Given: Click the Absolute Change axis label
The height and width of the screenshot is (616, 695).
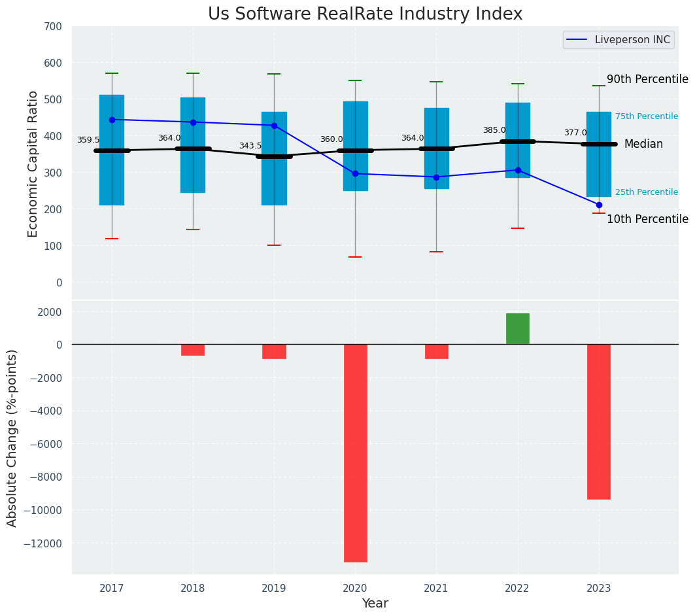Looking at the screenshot, I should (12, 437).
